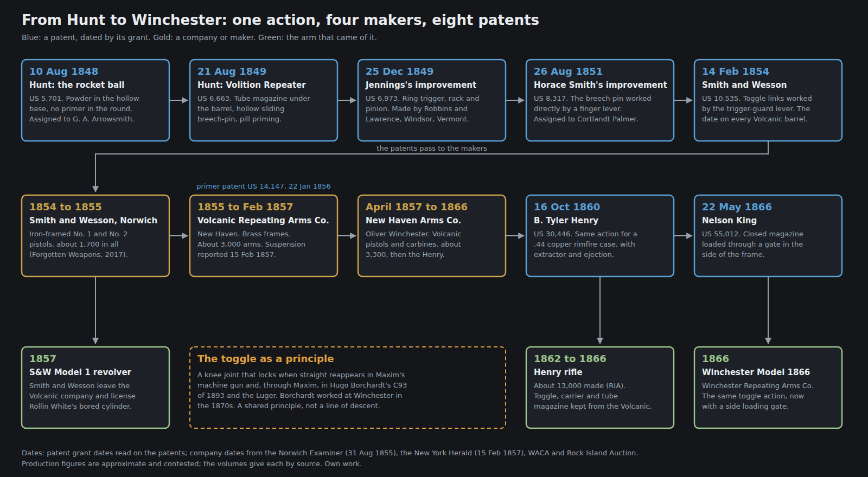Click the 'Horace Smith's improvement' heading

click(x=601, y=85)
